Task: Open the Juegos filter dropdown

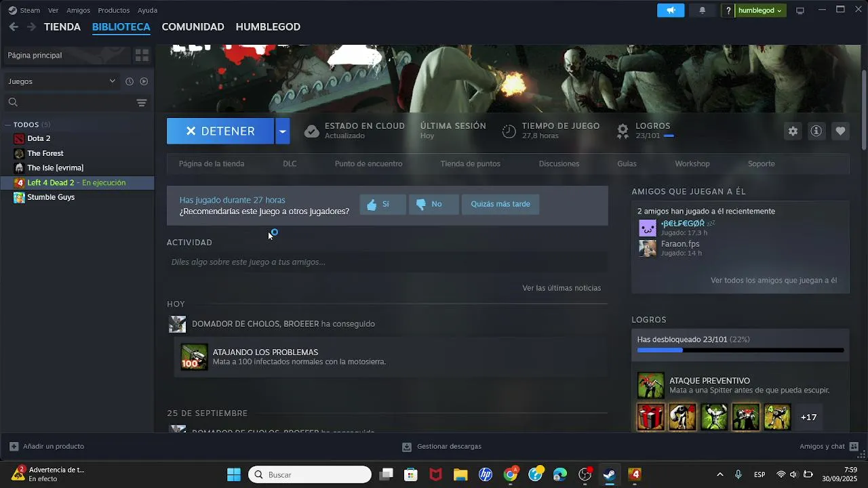Action: (62, 81)
